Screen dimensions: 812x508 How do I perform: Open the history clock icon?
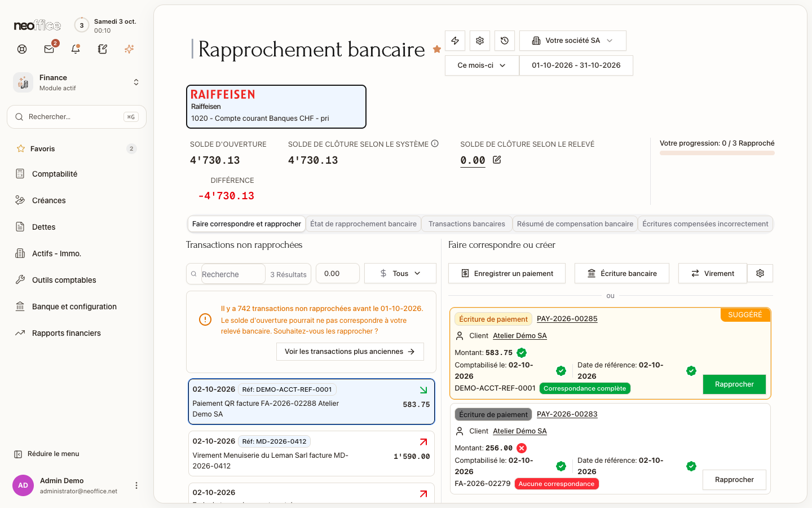point(505,41)
